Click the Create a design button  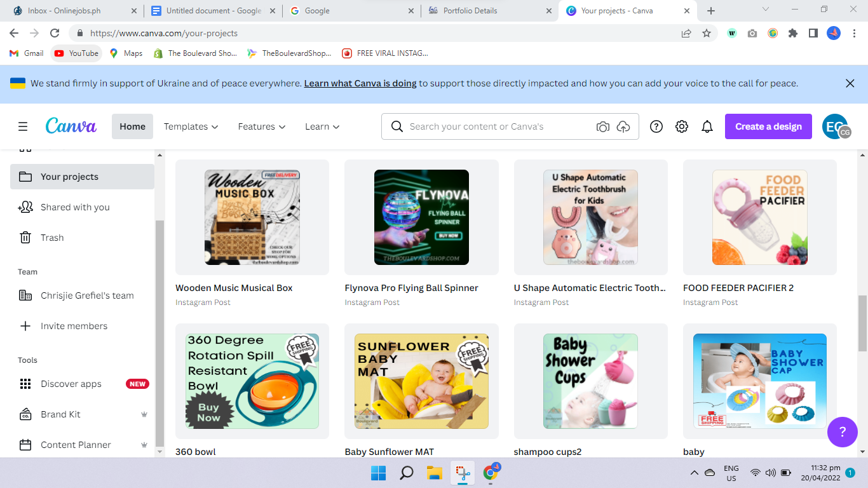click(x=768, y=126)
